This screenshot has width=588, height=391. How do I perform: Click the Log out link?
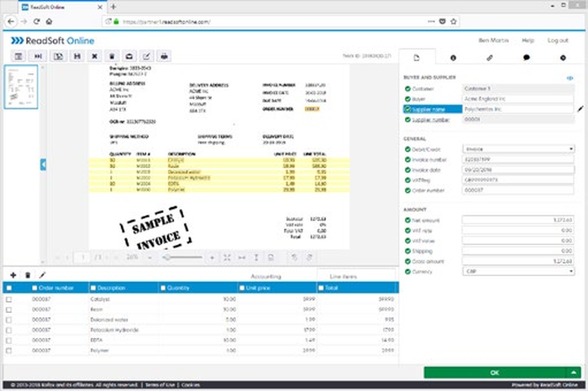[558, 40]
